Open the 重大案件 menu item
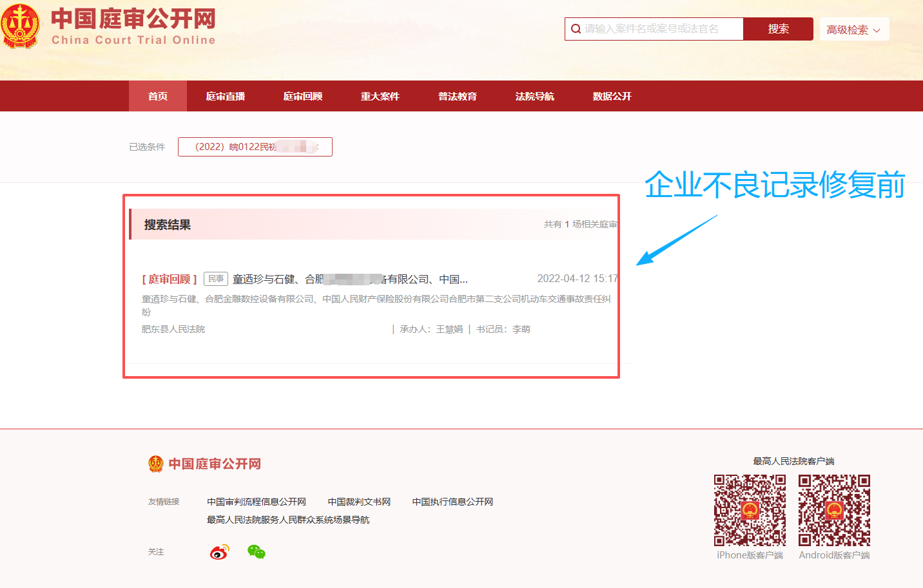This screenshot has width=923, height=588. pos(380,96)
